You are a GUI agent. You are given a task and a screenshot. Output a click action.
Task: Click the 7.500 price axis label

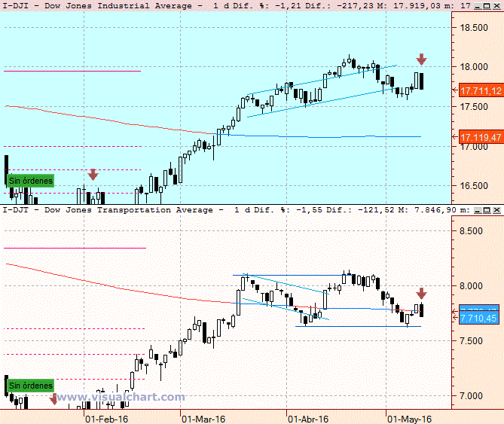(471, 341)
